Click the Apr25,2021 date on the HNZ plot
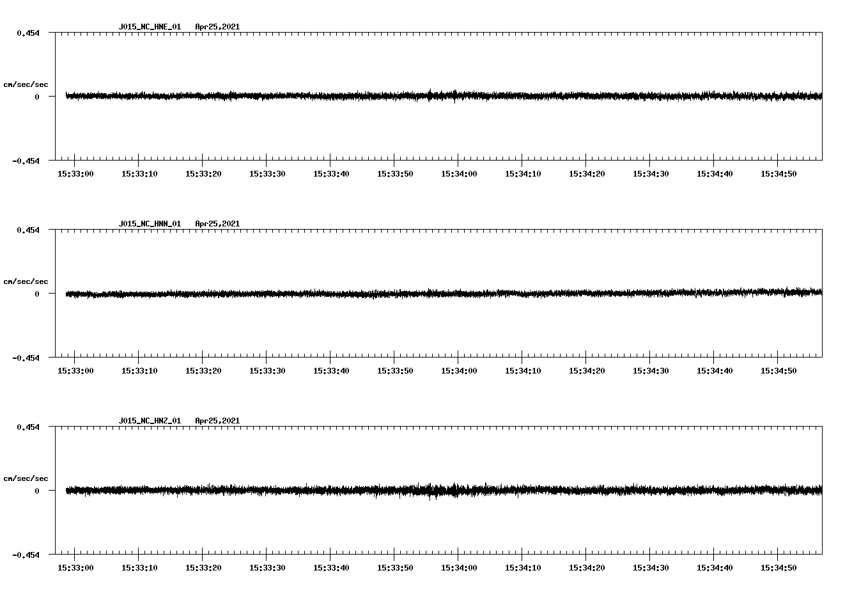The image size is (868, 591). (217, 421)
